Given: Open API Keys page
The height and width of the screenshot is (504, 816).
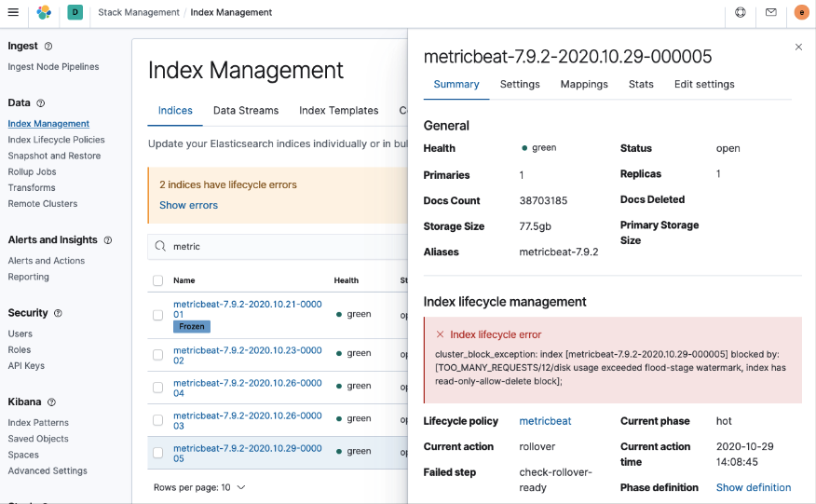Looking at the screenshot, I should click(26, 366).
